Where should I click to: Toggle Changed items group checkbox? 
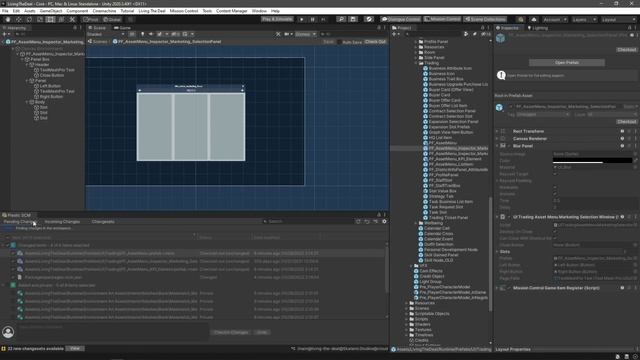[x=7, y=245]
